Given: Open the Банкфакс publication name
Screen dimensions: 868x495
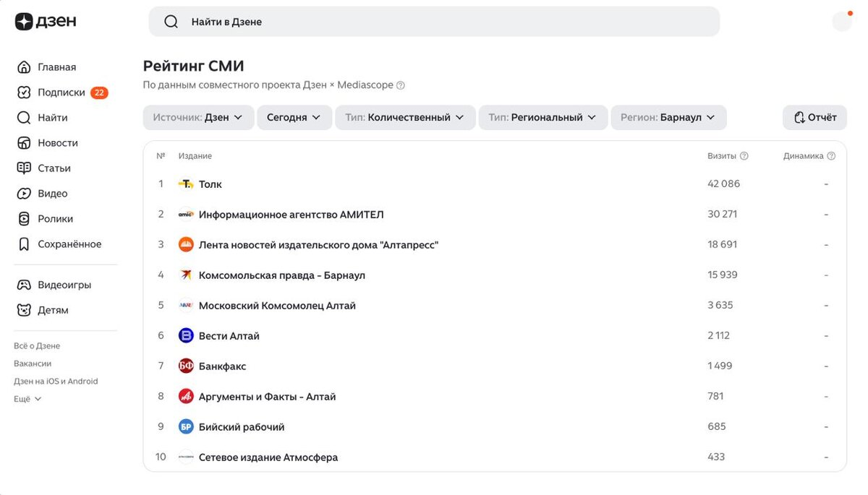Looking at the screenshot, I should click(223, 366).
